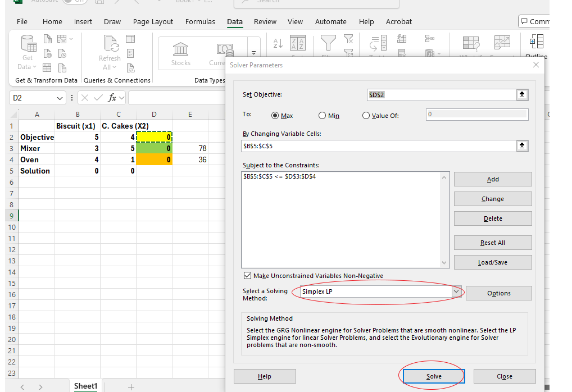Select the Min radio button
The height and width of the screenshot is (392, 572).
(x=322, y=116)
